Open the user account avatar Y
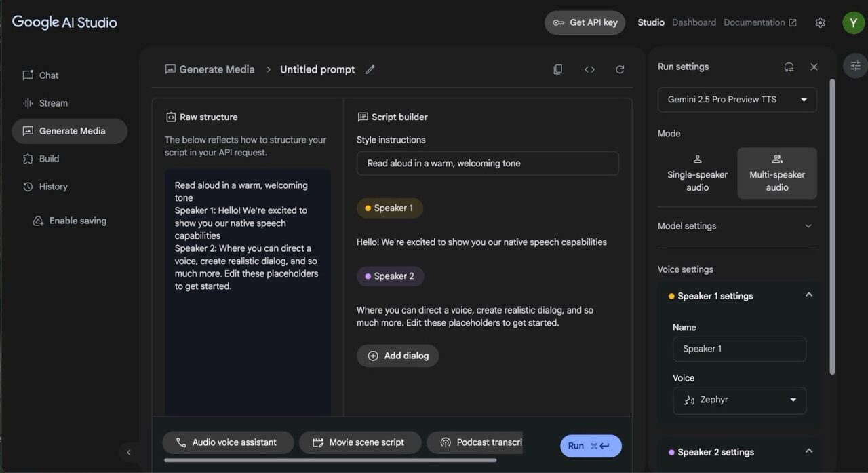 854,22
